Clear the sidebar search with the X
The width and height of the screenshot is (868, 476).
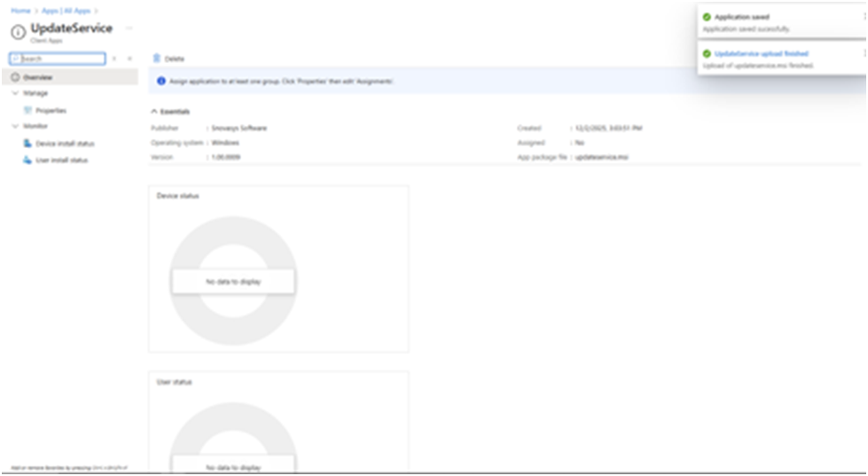pos(114,59)
